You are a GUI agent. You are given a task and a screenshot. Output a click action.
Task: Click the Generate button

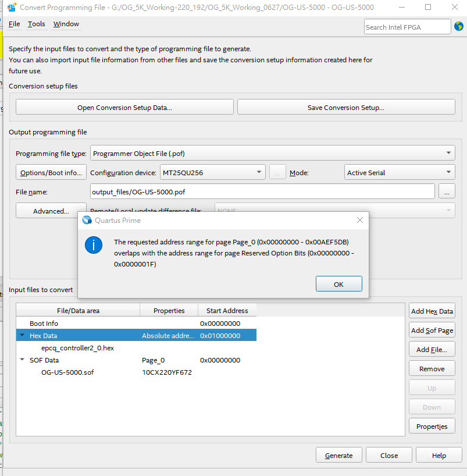click(338, 455)
